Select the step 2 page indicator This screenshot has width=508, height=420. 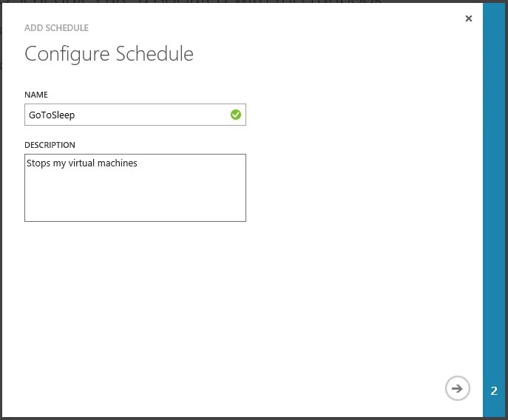[494, 390]
